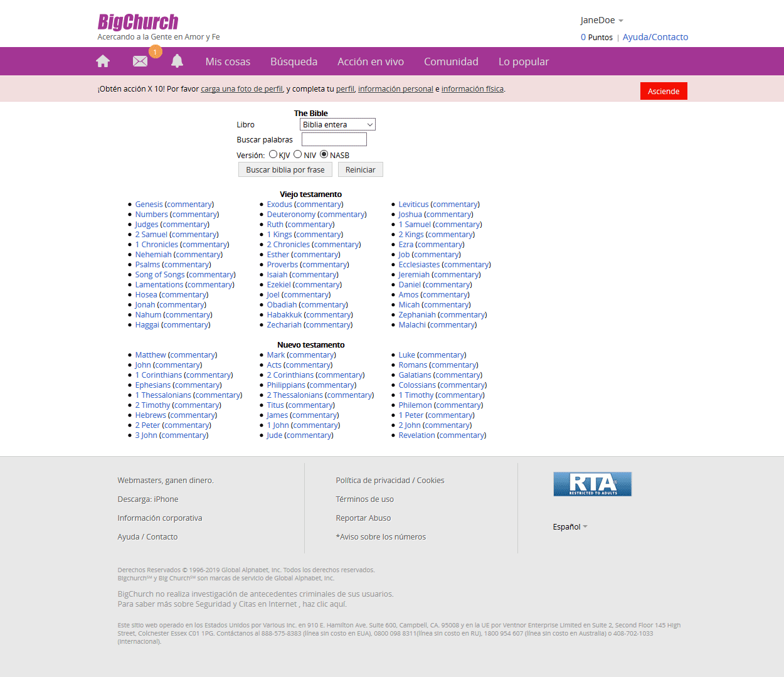Open the Términos de uso link
784x677 pixels.
365,499
